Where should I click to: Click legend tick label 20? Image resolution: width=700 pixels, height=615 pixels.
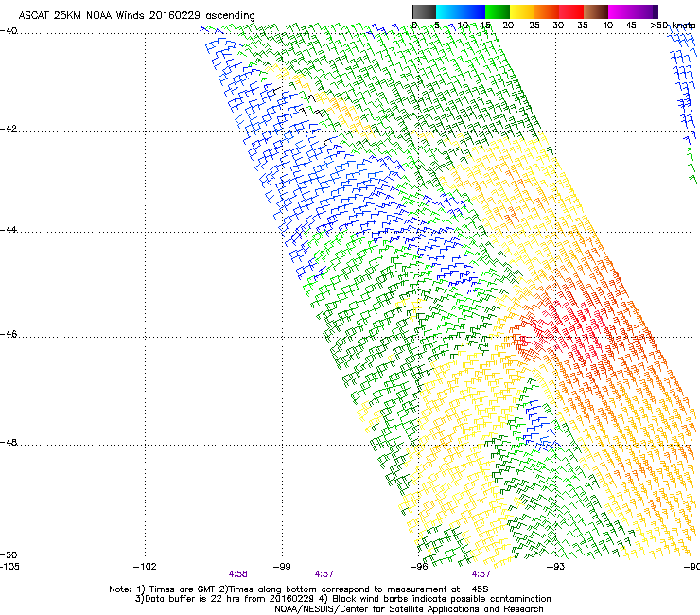pyautogui.click(x=509, y=26)
